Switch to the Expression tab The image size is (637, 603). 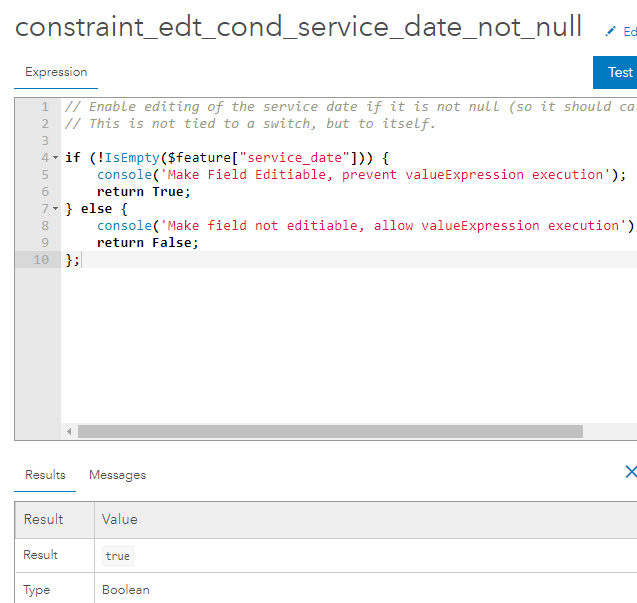[56, 72]
